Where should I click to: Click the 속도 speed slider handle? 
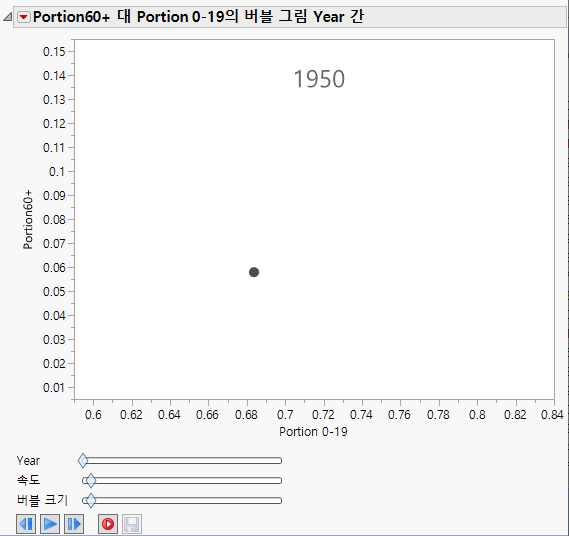pyautogui.click(x=91, y=480)
